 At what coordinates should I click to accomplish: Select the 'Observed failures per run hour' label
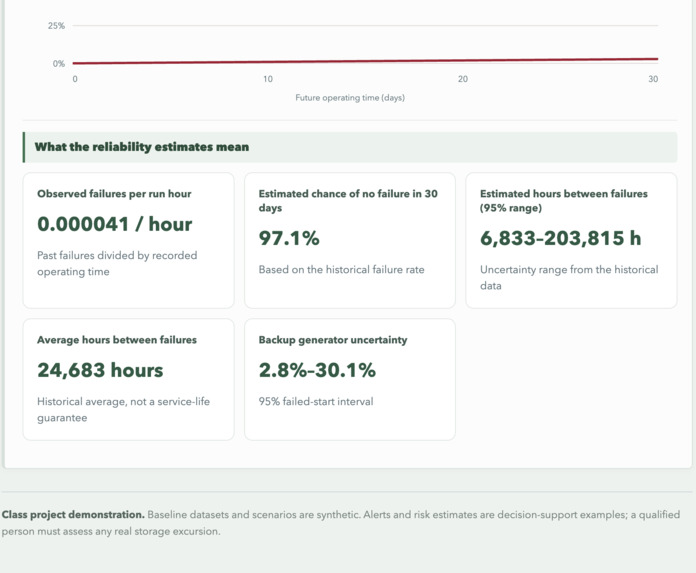coord(114,194)
